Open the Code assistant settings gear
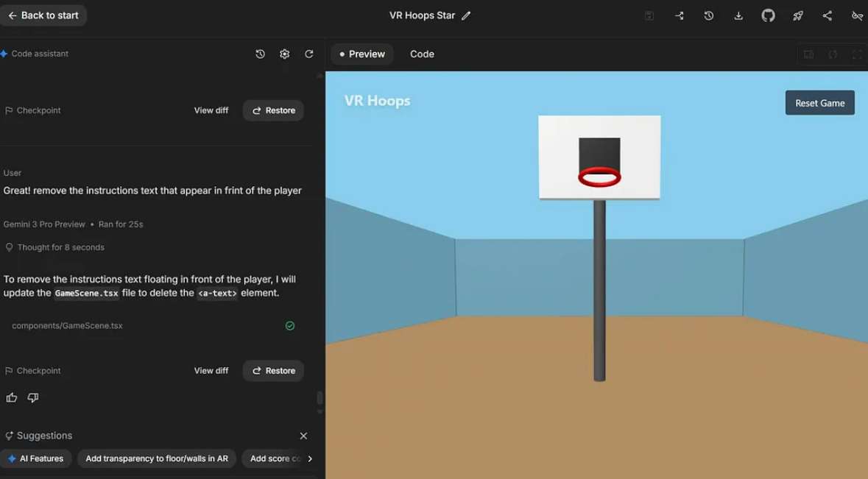 tap(284, 53)
